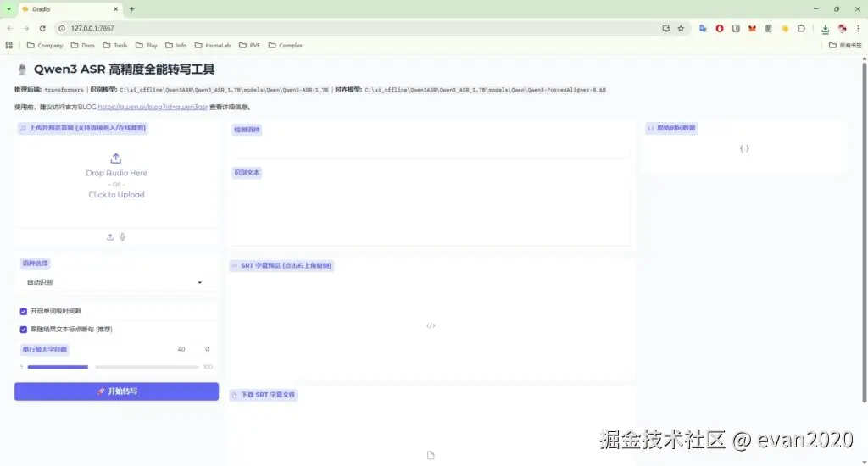
Task: Click the site info icon in address bar
Action: click(x=62, y=28)
